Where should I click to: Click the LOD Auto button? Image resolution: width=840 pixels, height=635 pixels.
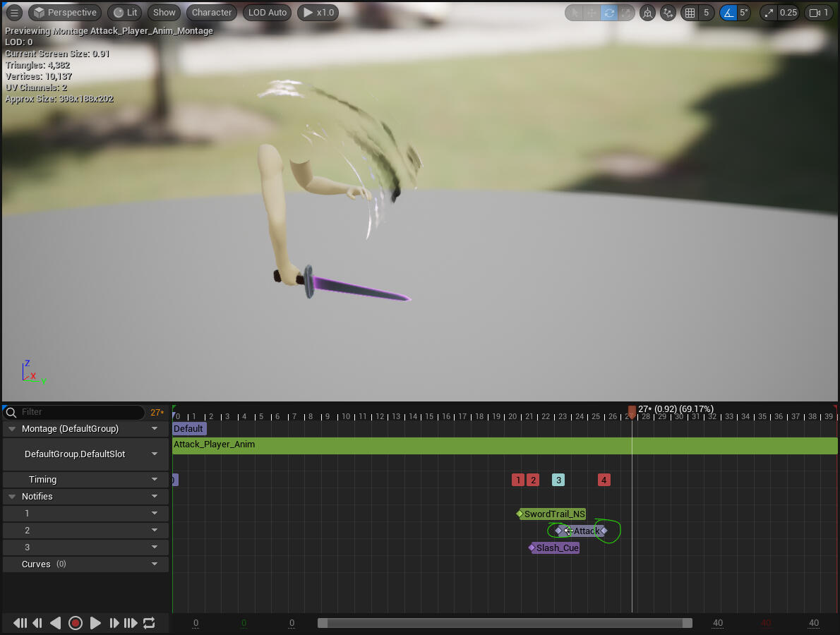point(268,13)
